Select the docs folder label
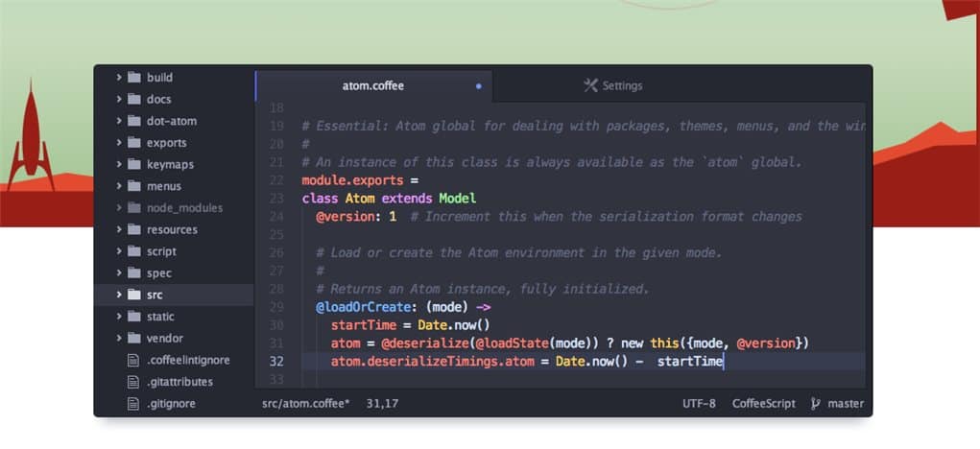The image size is (980, 449). coord(158,99)
